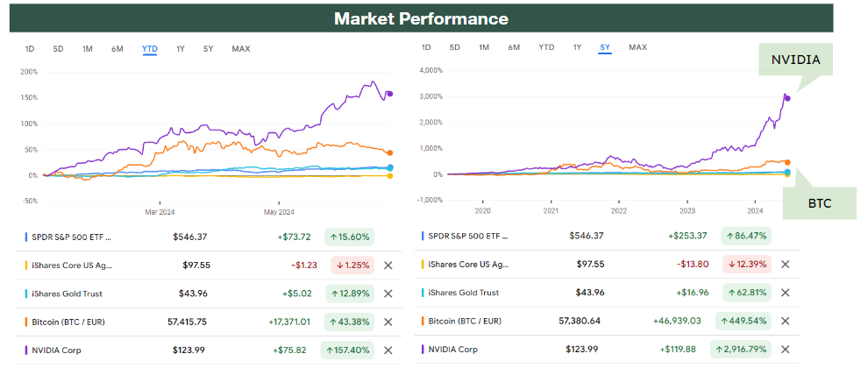Click orange Bitcoin endpoint on left chart
Viewport: 868px width, 368px height.
(389, 152)
